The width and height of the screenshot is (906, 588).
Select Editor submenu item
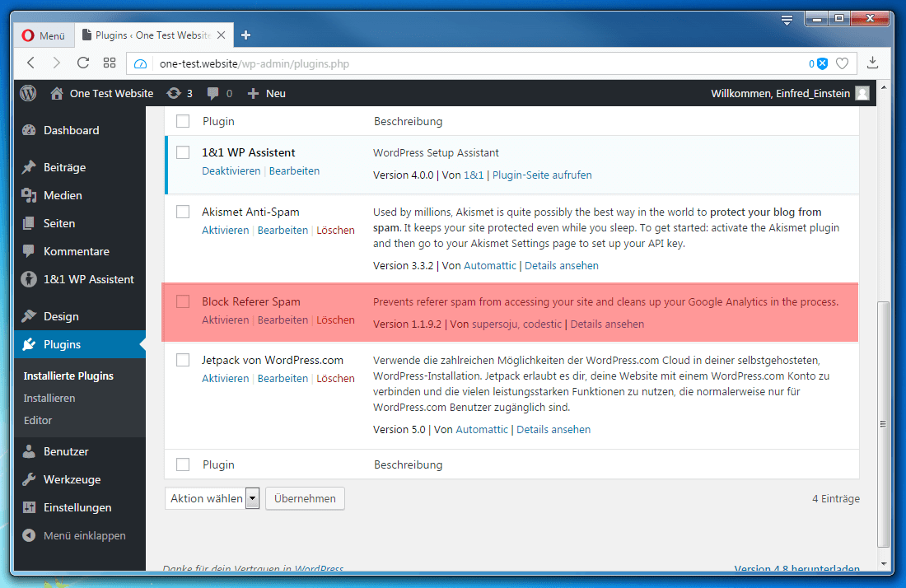[x=38, y=421]
